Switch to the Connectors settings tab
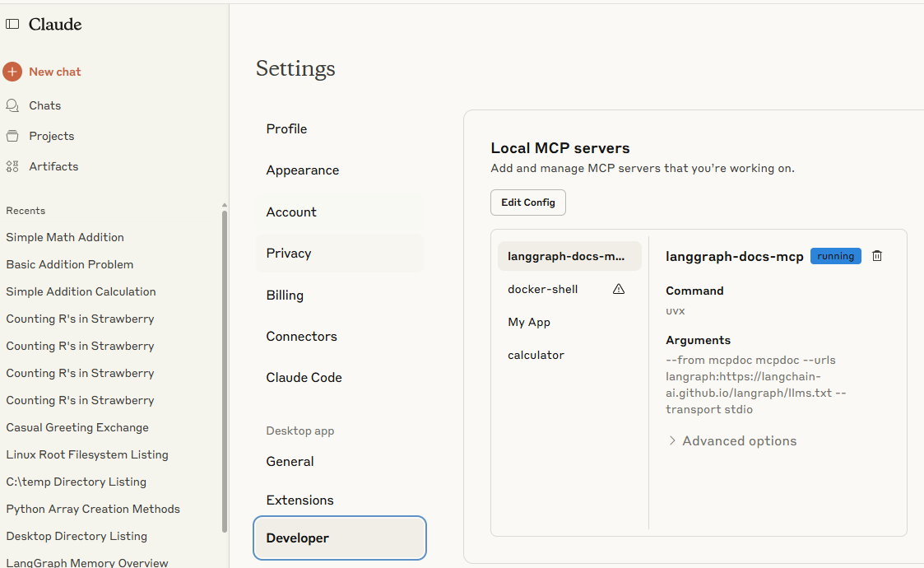This screenshot has height=568, width=924. (x=301, y=336)
